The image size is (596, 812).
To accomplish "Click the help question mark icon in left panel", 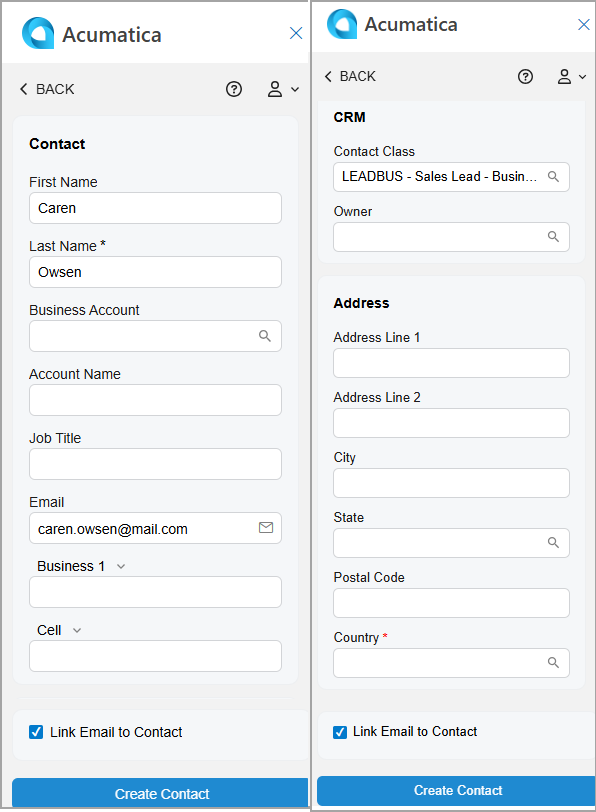I will pyautogui.click(x=234, y=89).
